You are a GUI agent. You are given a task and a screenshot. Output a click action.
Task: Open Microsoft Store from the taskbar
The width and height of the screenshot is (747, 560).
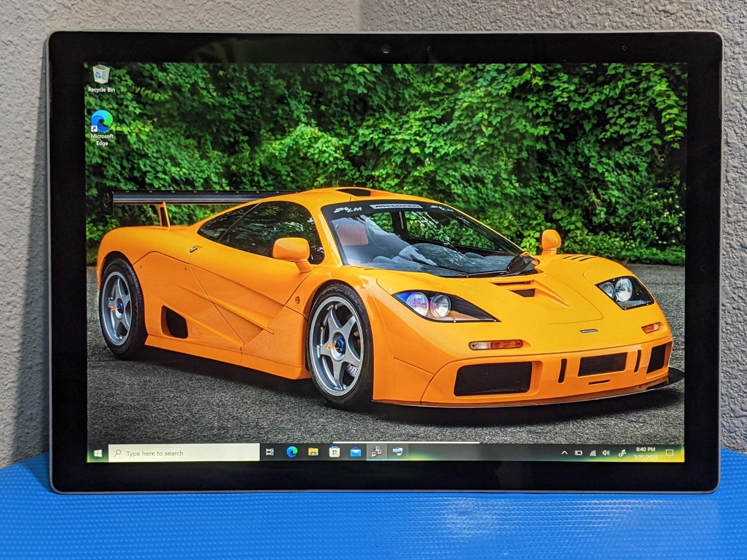334,452
